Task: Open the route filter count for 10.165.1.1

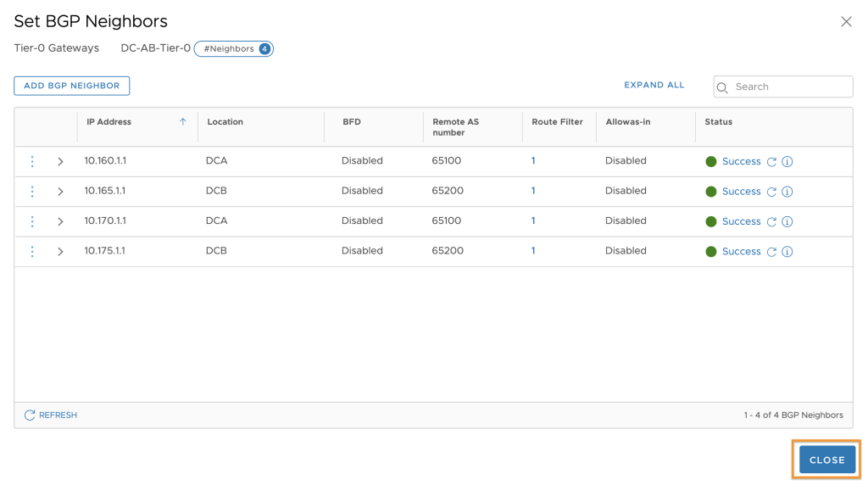Action: [533, 191]
